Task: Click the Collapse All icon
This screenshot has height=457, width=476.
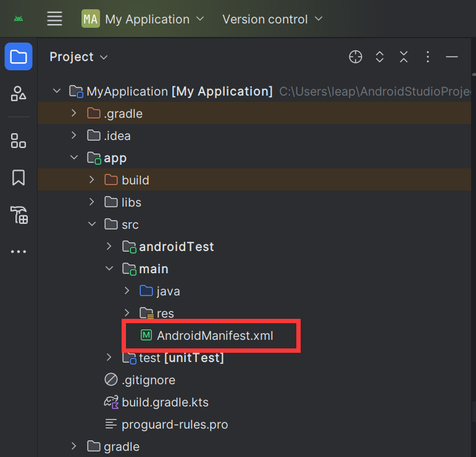Action: pyautogui.click(x=404, y=57)
